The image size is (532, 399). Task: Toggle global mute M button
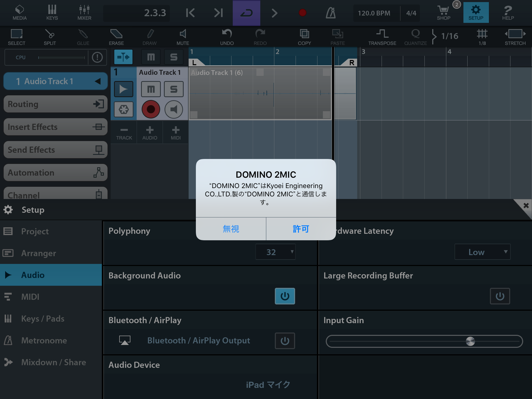tap(151, 57)
